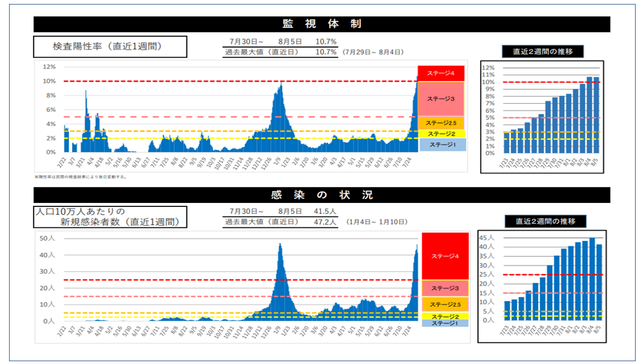The width and height of the screenshot is (643, 364).
Task: Click the 感染の状況 header banner
Action: click(322, 195)
